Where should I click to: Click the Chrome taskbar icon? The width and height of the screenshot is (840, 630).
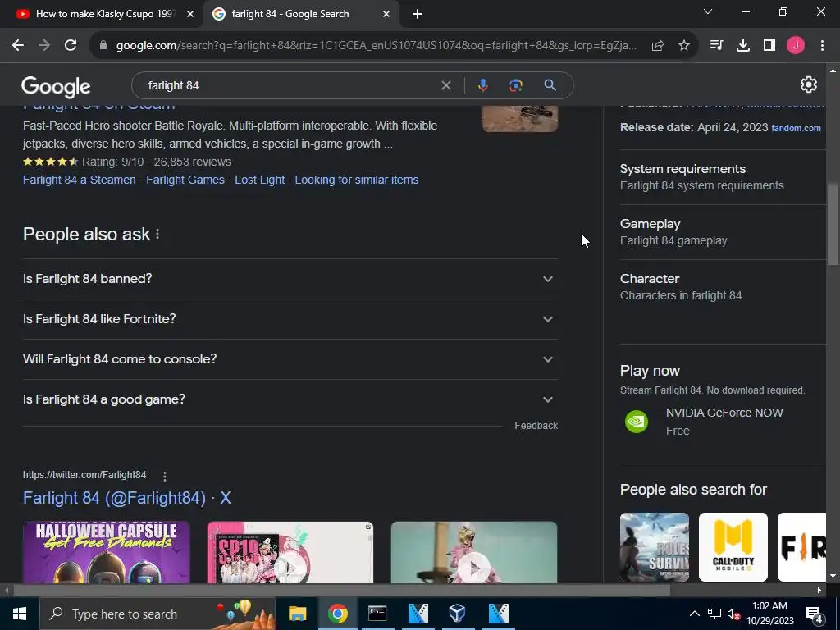tap(337, 614)
